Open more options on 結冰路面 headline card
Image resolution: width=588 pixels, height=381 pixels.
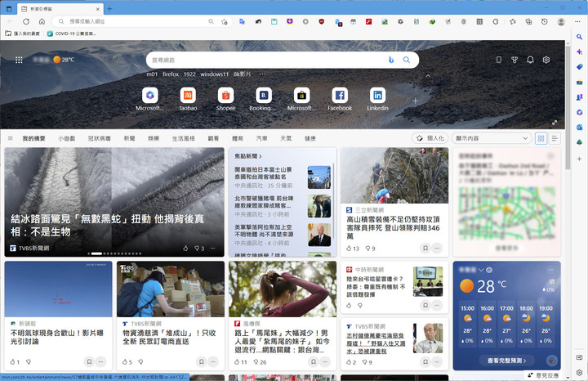212,248
